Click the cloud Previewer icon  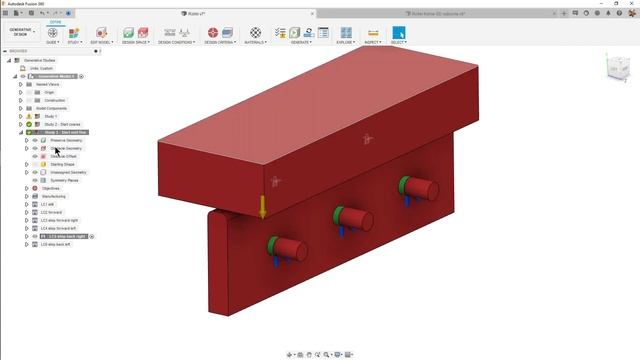[309, 33]
